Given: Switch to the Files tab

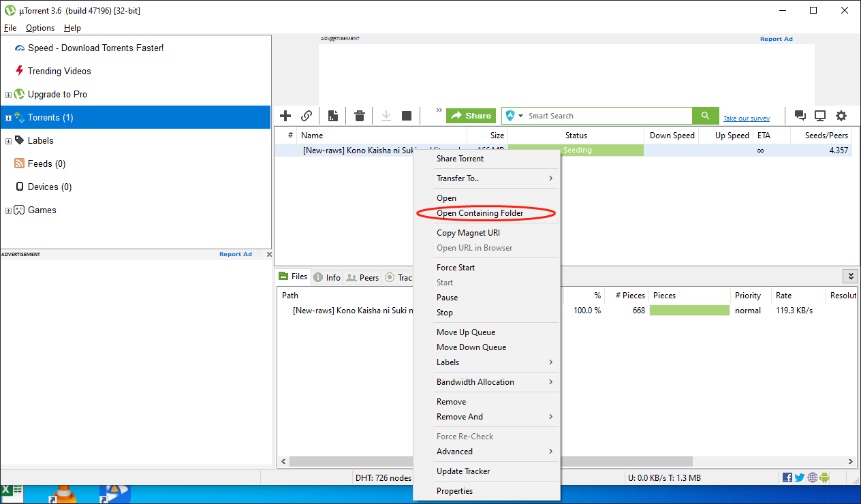Looking at the screenshot, I should pos(293,277).
